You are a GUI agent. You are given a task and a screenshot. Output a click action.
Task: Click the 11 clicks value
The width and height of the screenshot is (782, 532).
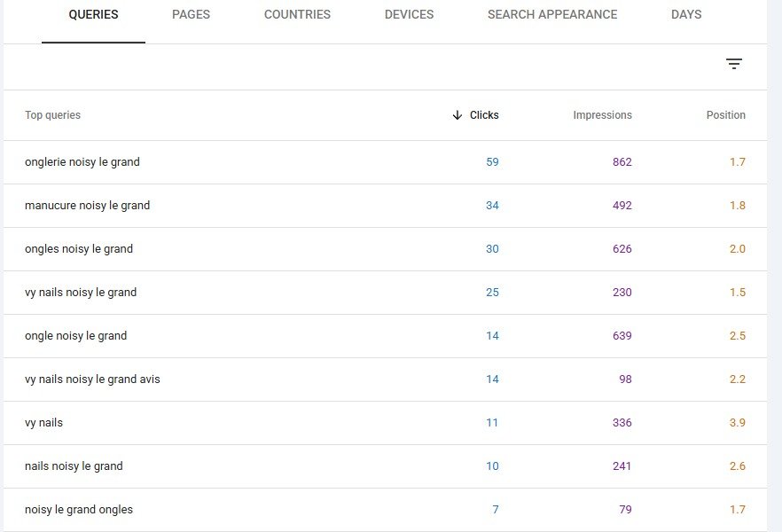tap(492, 423)
